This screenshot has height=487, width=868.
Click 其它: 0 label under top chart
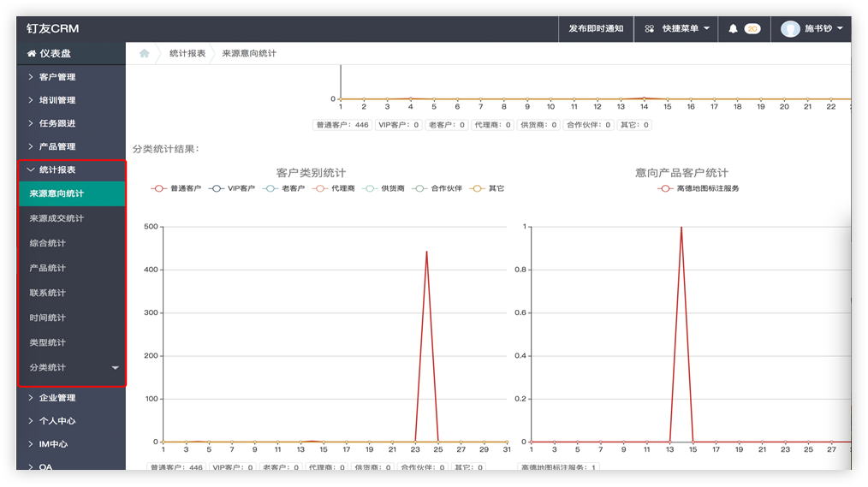pos(634,125)
